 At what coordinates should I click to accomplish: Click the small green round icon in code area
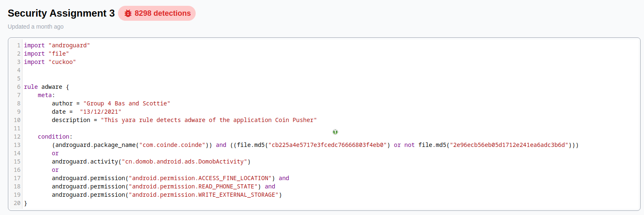click(x=335, y=132)
